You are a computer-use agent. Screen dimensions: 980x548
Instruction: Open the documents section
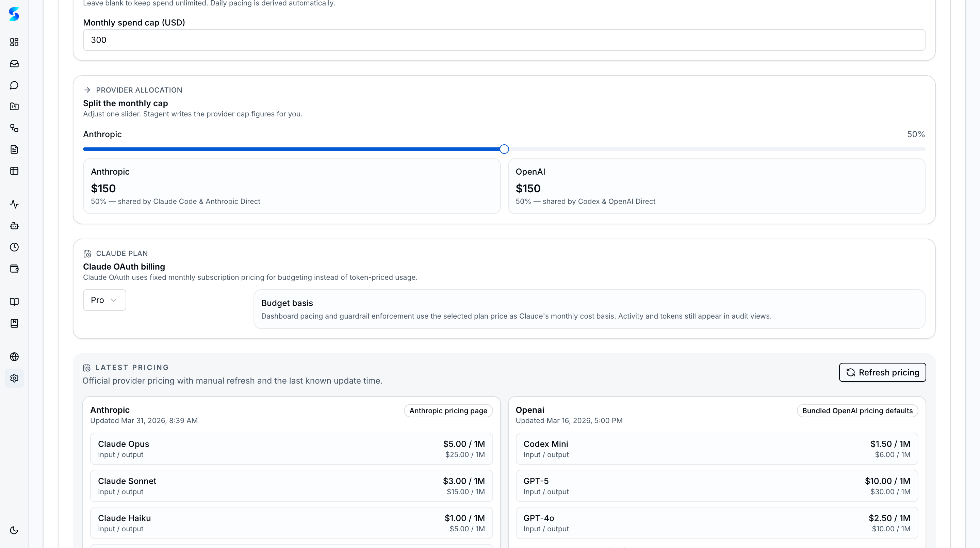point(14,149)
